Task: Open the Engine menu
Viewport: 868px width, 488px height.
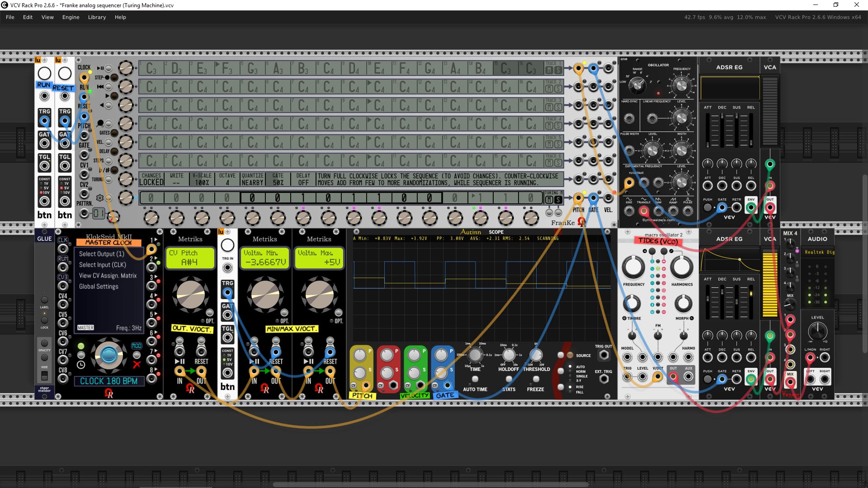Action: [x=71, y=17]
